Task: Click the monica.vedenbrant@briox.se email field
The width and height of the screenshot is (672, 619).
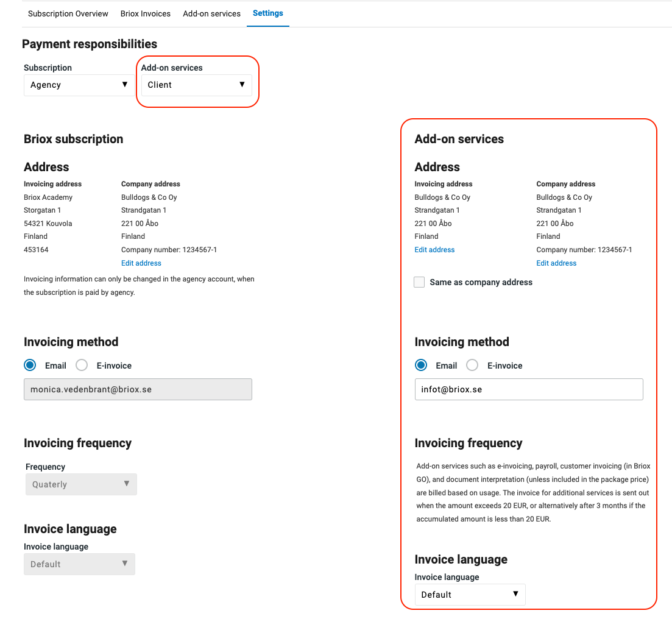Action: coord(138,389)
